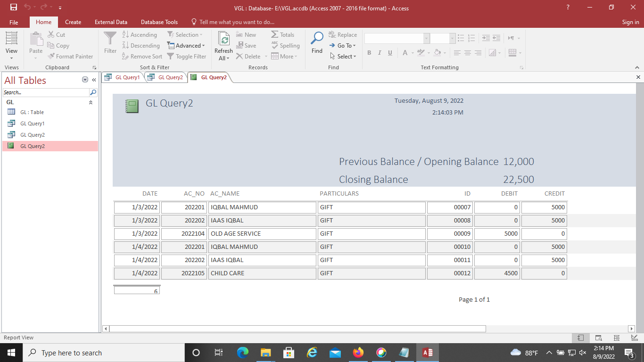Switch to Print Preview in status bar

599,338
